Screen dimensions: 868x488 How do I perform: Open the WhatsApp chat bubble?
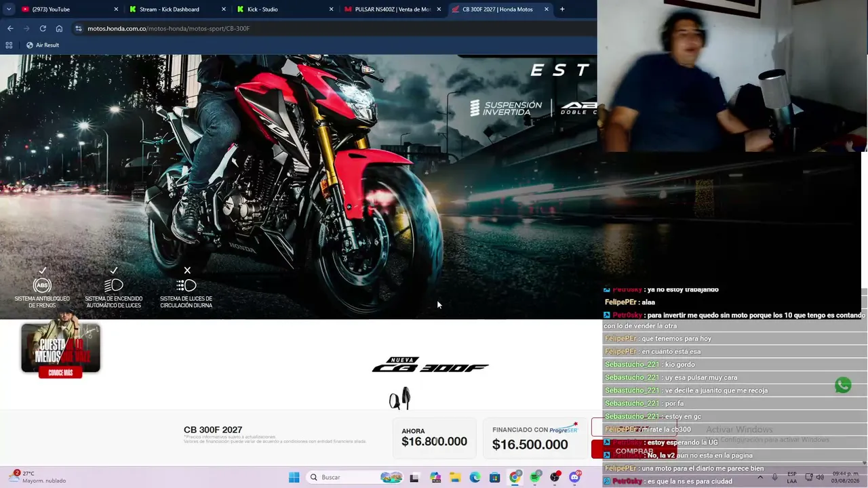(x=843, y=385)
